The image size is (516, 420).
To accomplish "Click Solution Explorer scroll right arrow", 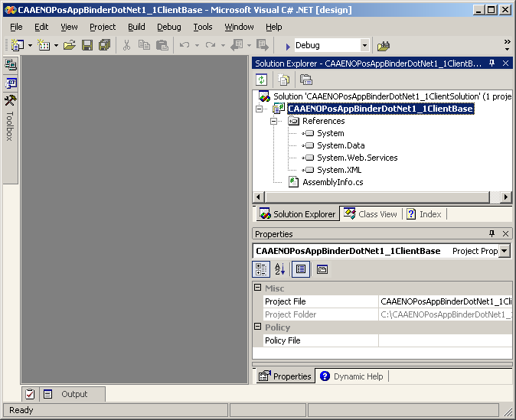I will tap(506, 197).
